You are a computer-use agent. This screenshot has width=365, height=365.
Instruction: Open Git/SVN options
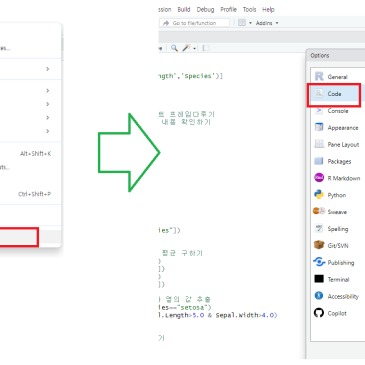pyautogui.click(x=337, y=246)
